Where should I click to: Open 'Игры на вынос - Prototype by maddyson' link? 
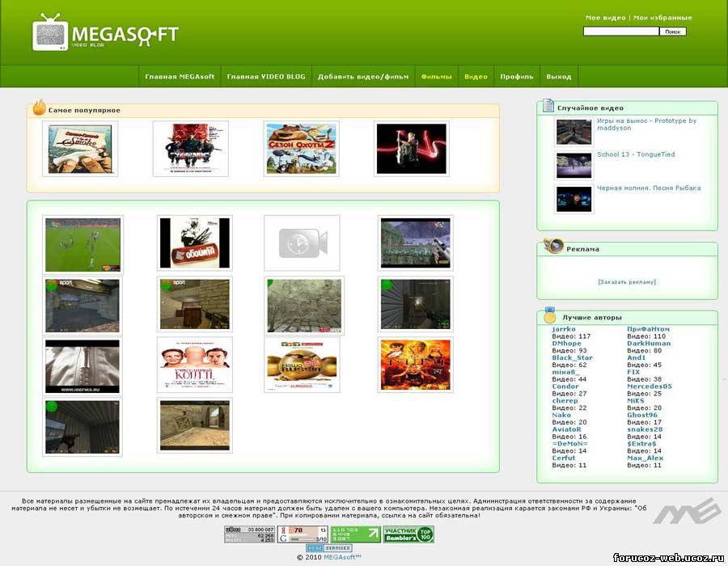pos(646,125)
